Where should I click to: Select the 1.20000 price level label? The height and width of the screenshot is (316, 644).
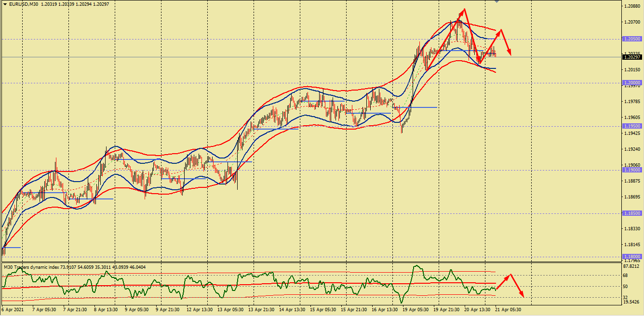(x=631, y=83)
